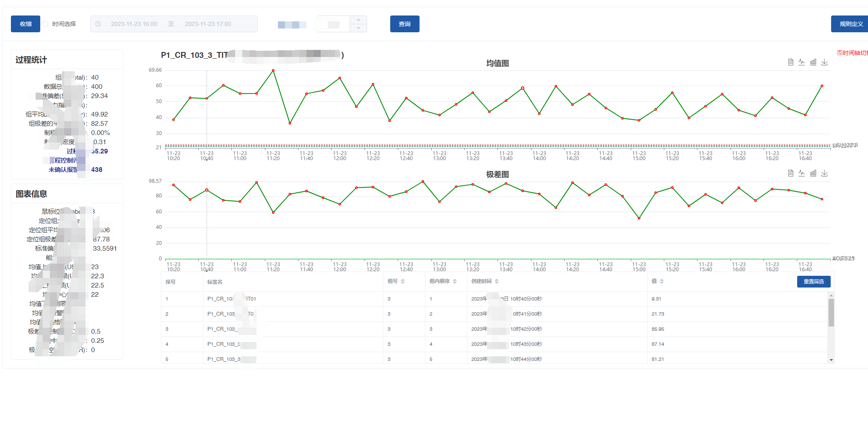
Task: Click the 收缩 collapse button
Action: coord(26,24)
